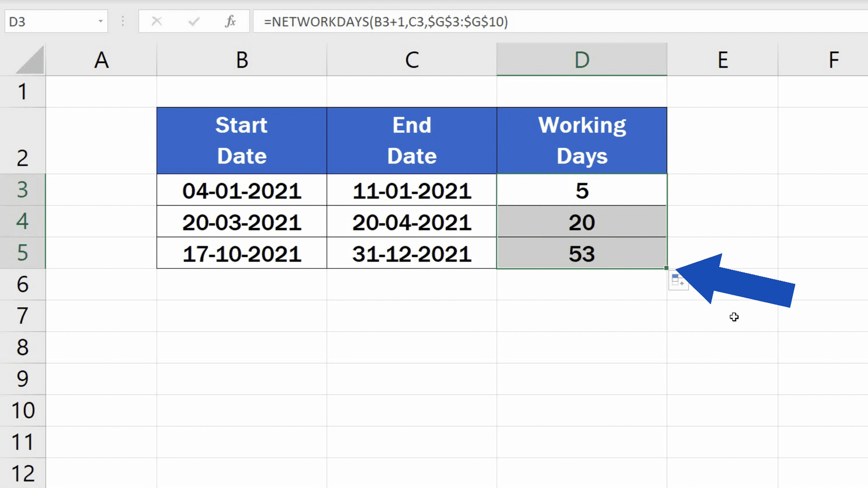This screenshot has width=868, height=488.
Task: Click the fill handle on cell D5
Action: click(666, 267)
